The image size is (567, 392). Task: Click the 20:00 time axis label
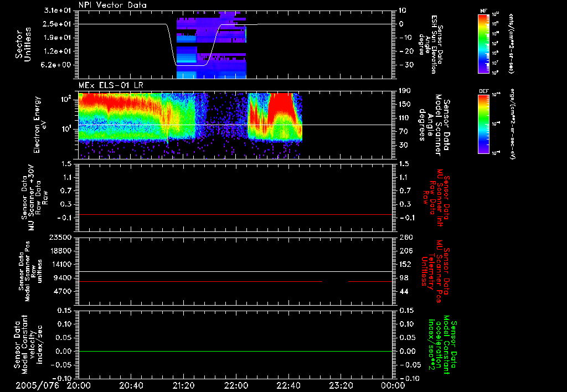point(79,385)
